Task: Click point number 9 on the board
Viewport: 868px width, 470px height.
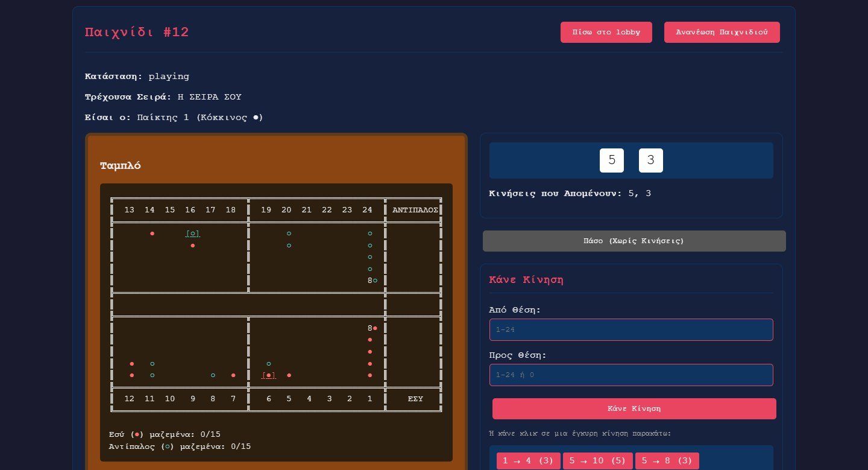Action: click(x=193, y=399)
